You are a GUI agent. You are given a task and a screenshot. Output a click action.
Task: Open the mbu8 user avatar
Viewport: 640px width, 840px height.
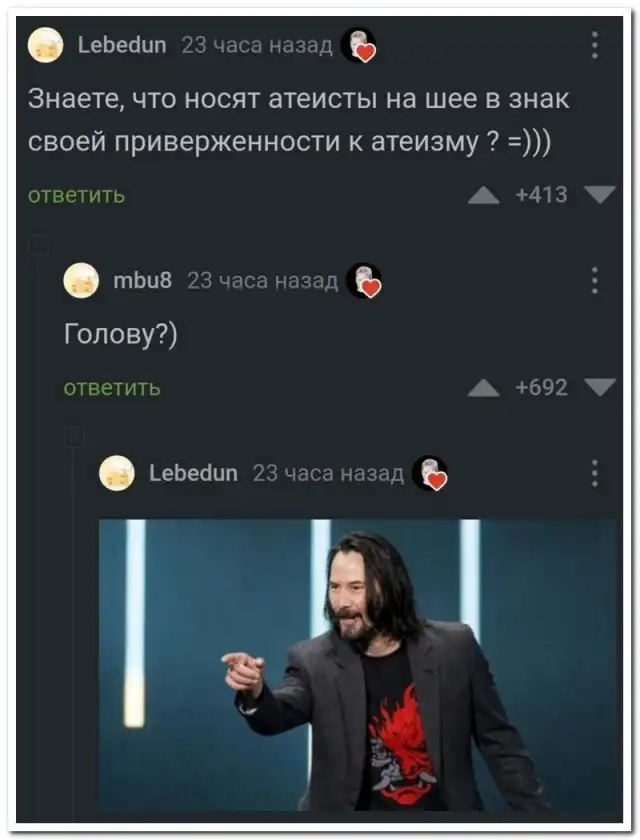click(81, 280)
